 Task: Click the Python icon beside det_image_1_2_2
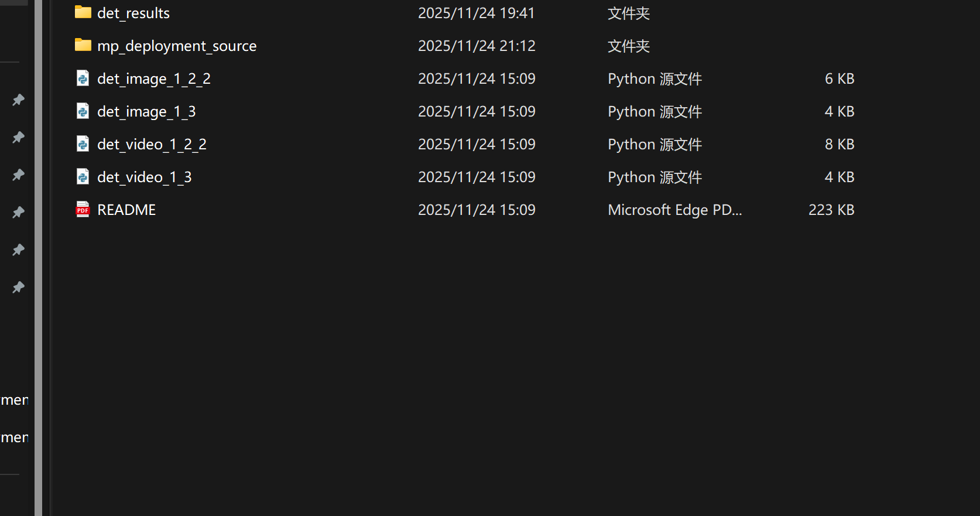point(83,78)
